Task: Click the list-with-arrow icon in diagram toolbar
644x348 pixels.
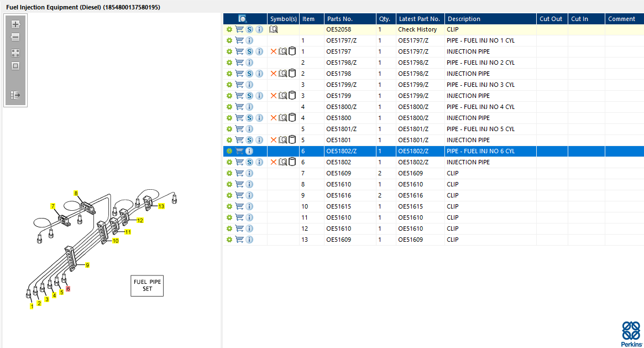Action: point(15,95)
